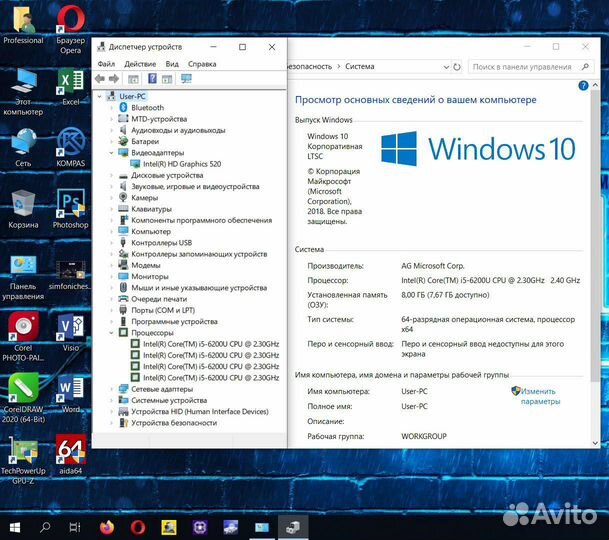Viewport: 609px width, 540px height.
Task: Expand the Батареи node
Action: pos(111,141)
